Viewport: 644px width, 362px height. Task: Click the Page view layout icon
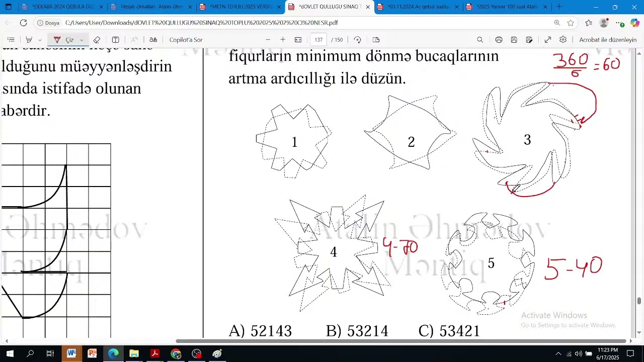click(376, 40)
